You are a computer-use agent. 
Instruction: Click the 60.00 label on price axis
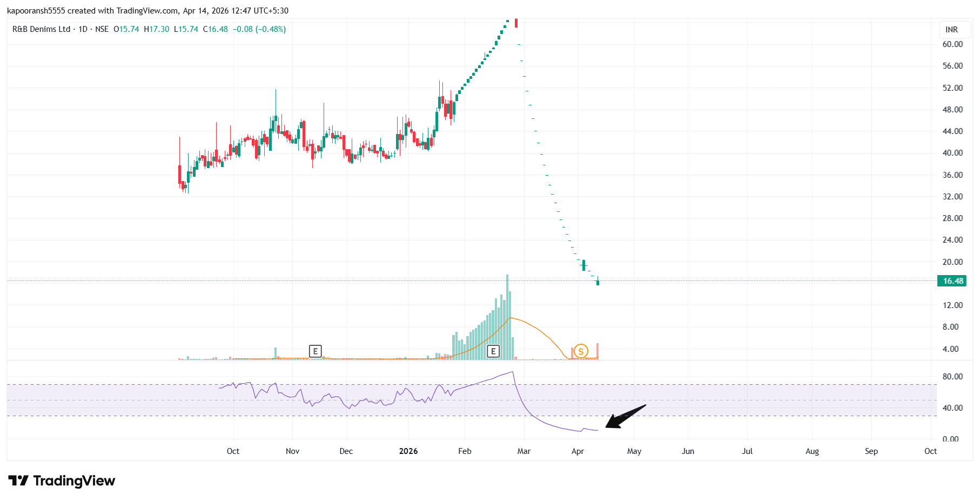click(x=952, y=44)
